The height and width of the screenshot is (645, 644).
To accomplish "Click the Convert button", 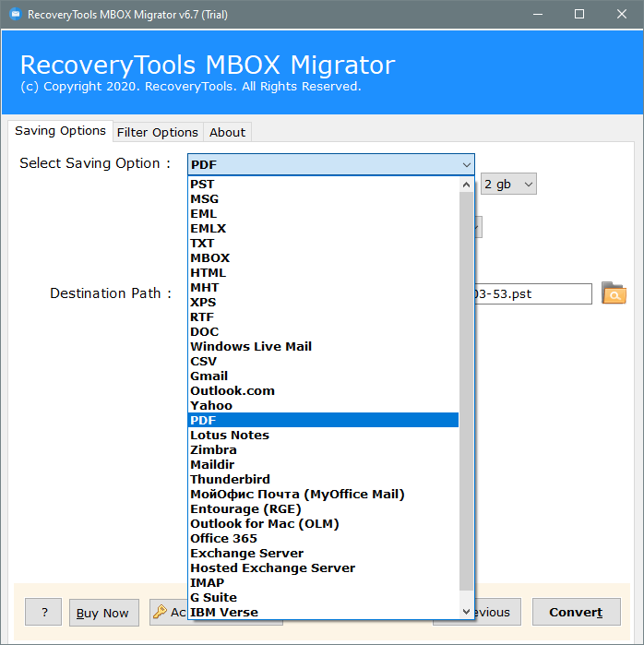I will (x=576, y=612).
